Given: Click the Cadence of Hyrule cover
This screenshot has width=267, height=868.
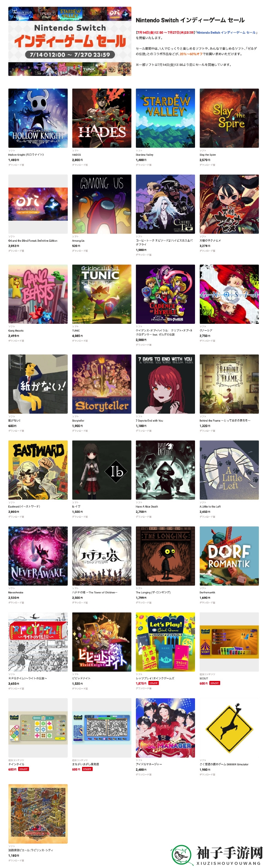Looking at the screenshot, I should coord(166,294).
